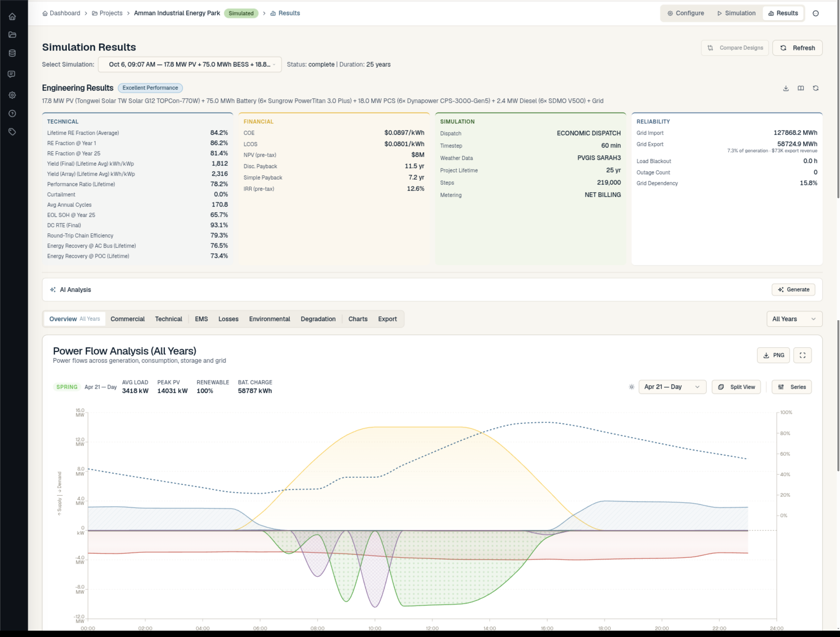Open the folder icon in the sidebar
The height and width of the screenshot is (637, 840).
(12, 35)
